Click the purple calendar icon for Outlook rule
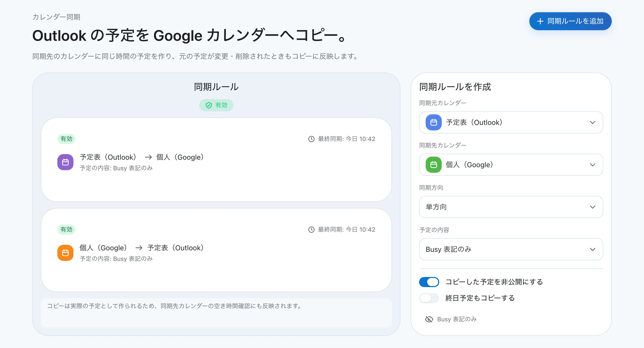The height and width of the screenshot is (348, 644). [66, 162]
